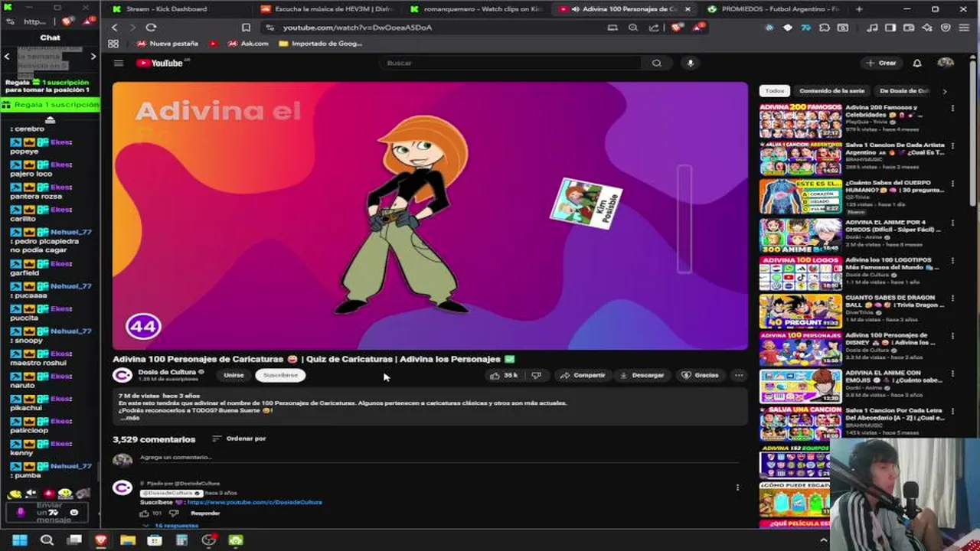The height and width of the screenshot is (551, 980).
Task: Click the Gracias button
Action: pos(701,375)
